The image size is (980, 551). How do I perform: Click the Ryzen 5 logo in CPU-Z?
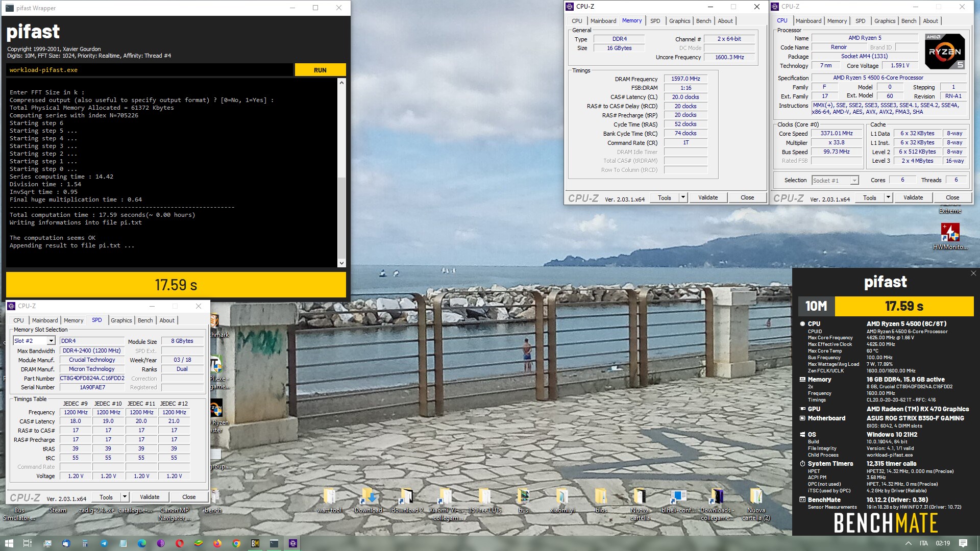point(945,52)
